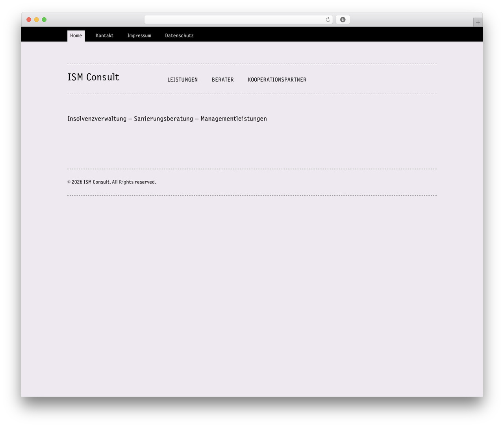Open the Datenschutz page
Image resolution: width=504 pixels, height=427 pixels.
179,35
